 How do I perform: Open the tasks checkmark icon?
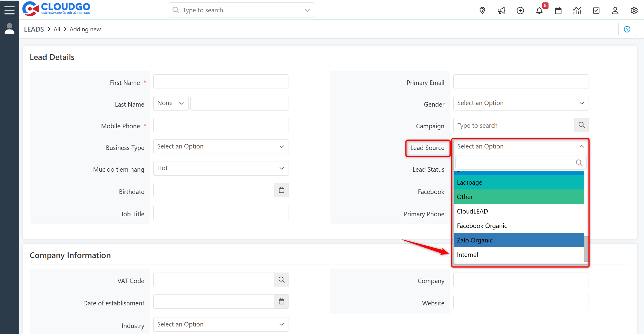[596, 11]
